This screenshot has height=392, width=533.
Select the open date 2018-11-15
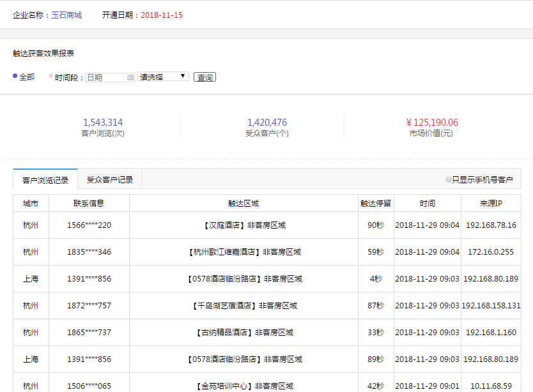pyautogui.click(x=162, y=13)
